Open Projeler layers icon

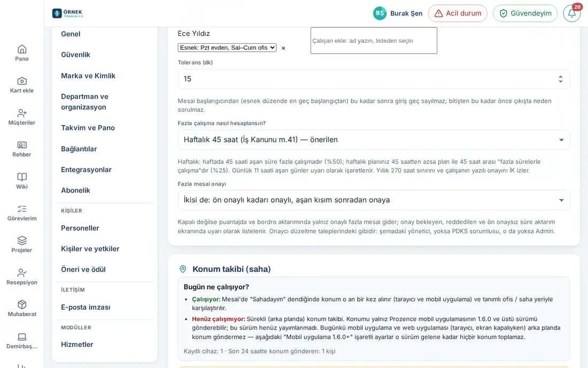[22, 241]
